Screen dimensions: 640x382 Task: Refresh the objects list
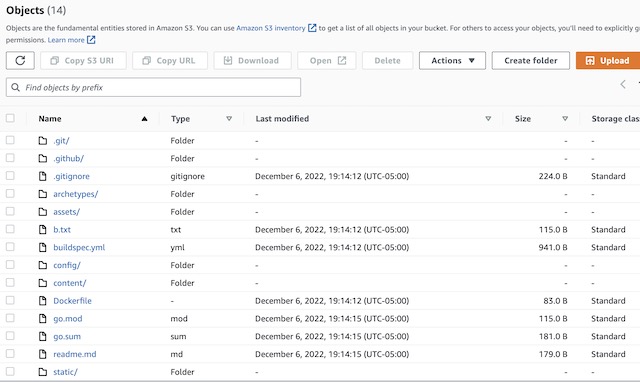click(20, 60)
